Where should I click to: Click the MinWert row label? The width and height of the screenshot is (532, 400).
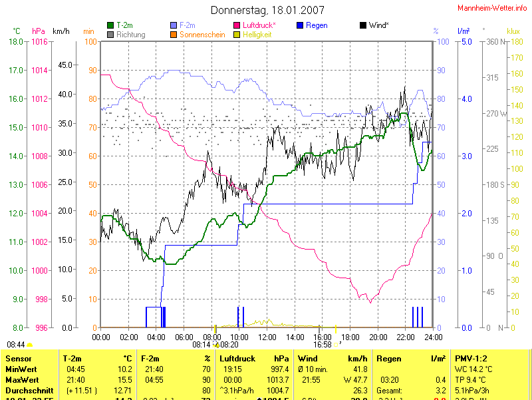[x=21, y=369]
